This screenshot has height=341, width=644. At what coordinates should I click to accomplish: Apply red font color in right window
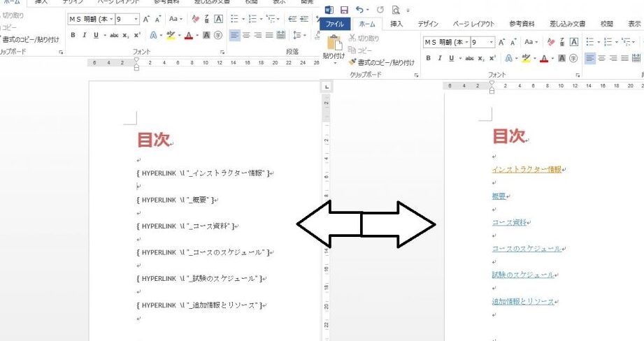[544, 58]
